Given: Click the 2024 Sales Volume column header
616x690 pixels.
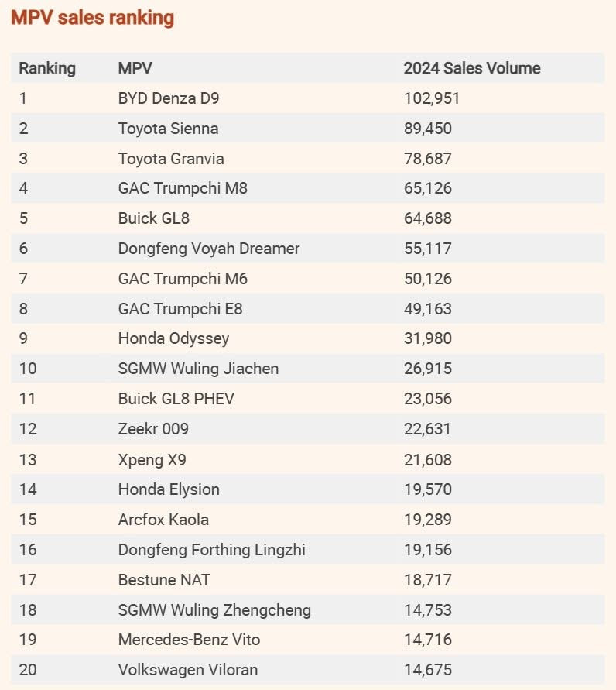Looking at the screenshot, I should (x=471, y=68).
